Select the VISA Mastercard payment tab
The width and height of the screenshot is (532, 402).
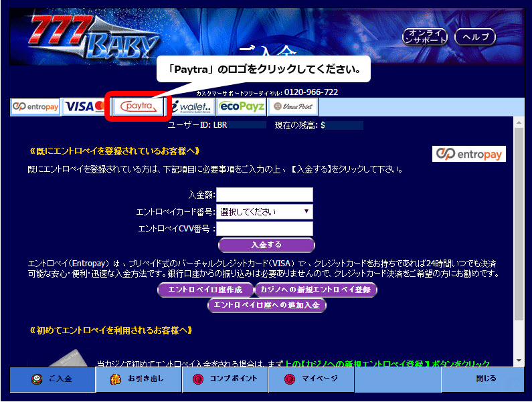[x=85, y=107]
